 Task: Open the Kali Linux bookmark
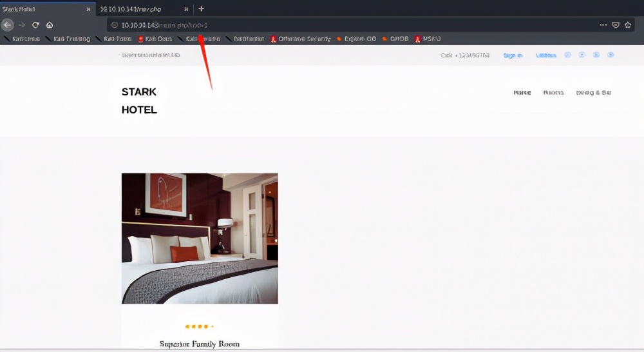(22, 39)
